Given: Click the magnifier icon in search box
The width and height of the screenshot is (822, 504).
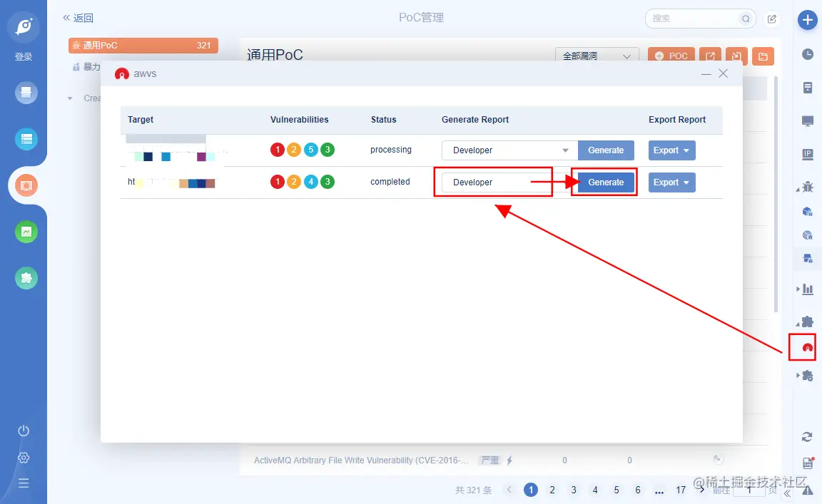Looking at the screenshot, I should point(746,19).
